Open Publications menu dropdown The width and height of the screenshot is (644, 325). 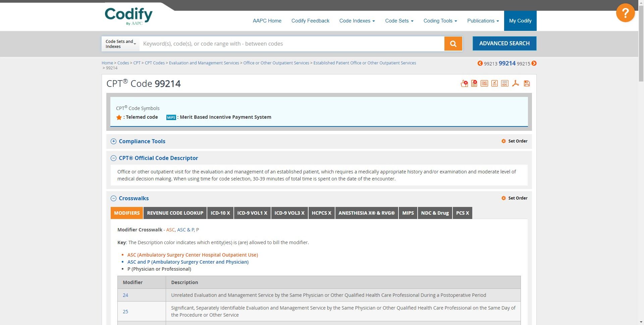483,21
